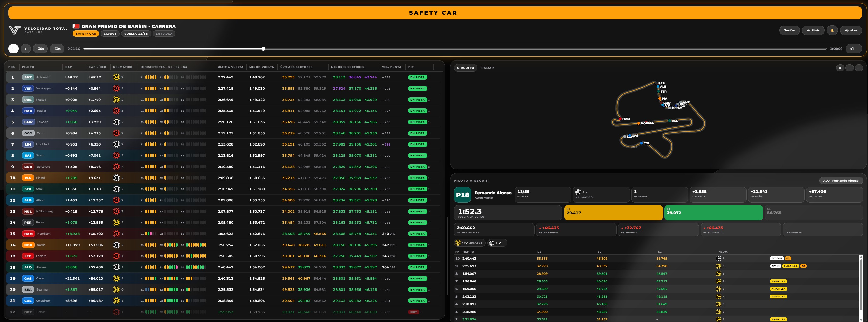868x322 pixels.
Task: Sort by the GAP LÍDER column header
Action: (x=97, y=67)
